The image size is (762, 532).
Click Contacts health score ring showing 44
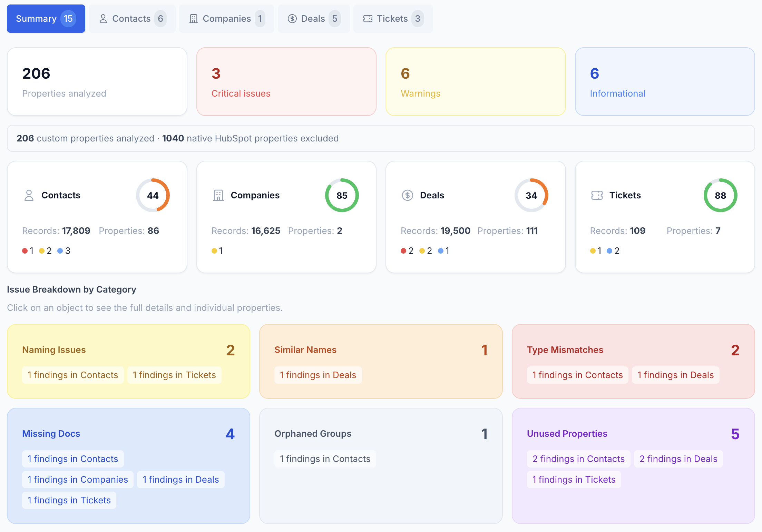[153, 195]
